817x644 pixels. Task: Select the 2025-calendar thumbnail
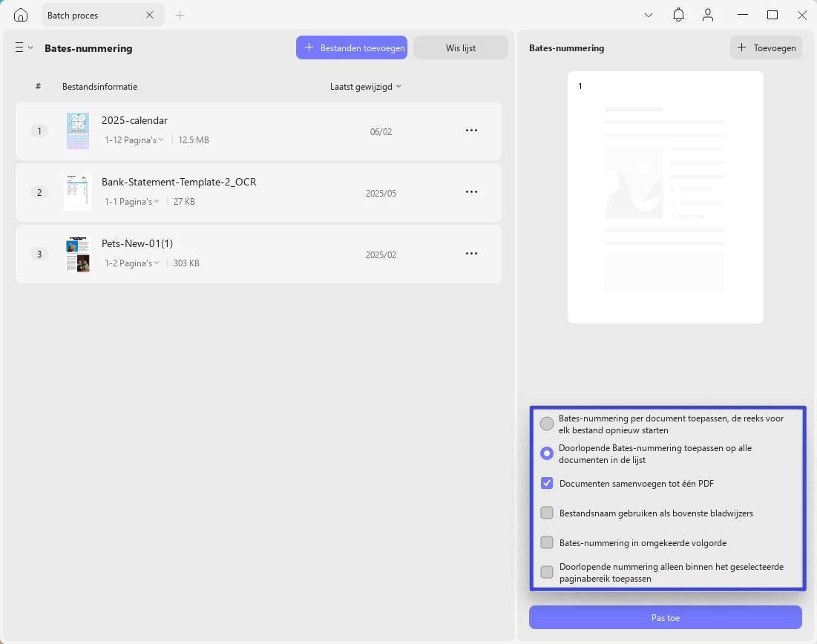78,131
